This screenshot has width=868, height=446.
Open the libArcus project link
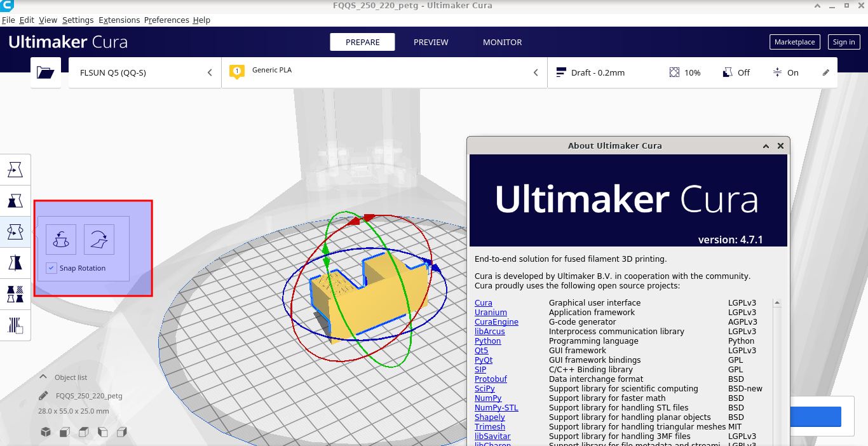pyautogui.click(x=490, y=332)
